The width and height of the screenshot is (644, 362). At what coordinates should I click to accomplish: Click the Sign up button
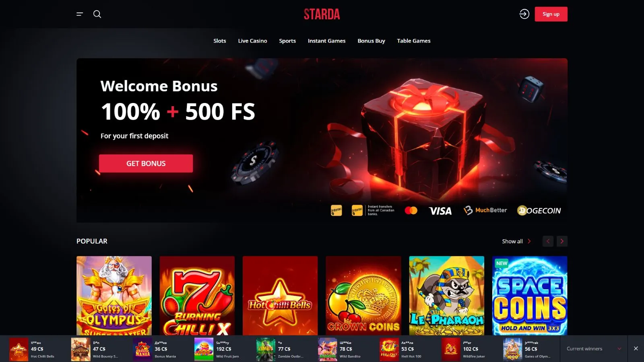[551, 14]
